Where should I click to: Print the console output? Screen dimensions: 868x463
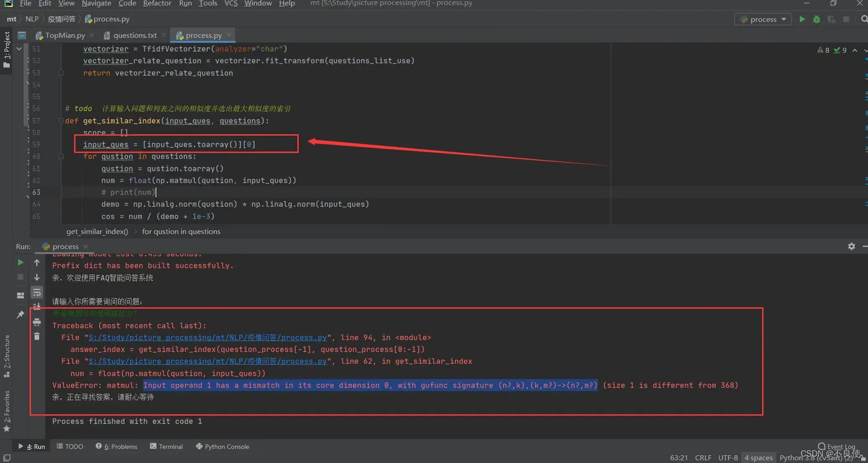(37, 322)
